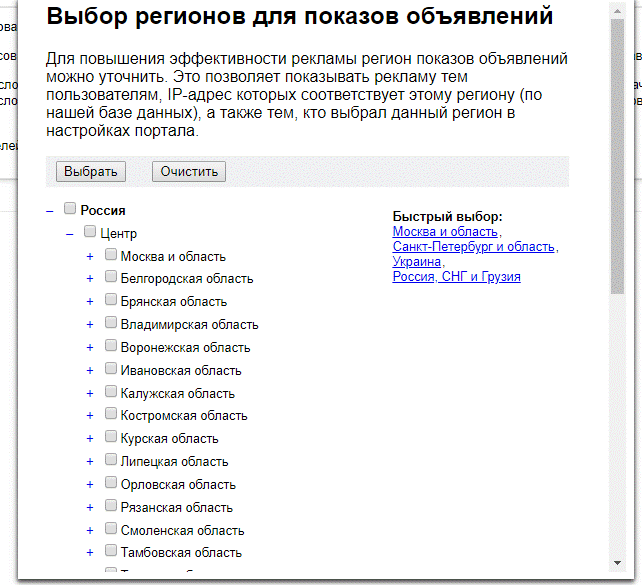The image size is (642, 585).
Task: Expand the Курская область node
Action: [90, 439]
